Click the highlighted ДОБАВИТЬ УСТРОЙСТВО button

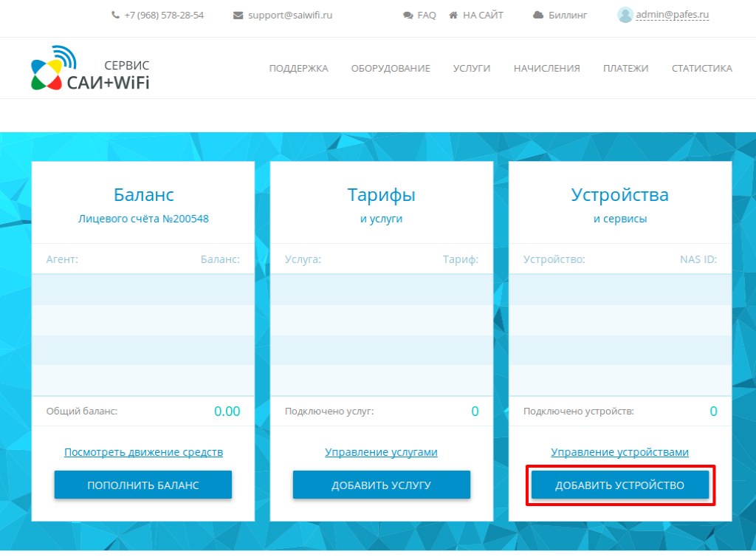pos(620,485)
